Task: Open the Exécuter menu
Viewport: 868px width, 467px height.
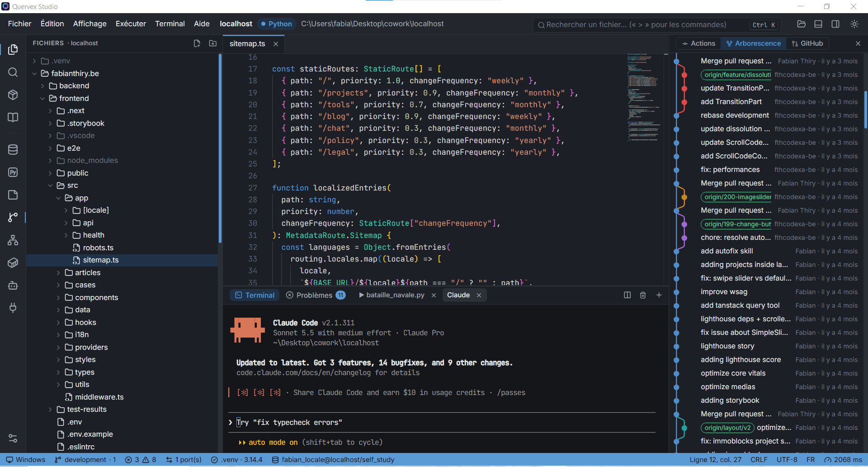Action: click(131, 24)
